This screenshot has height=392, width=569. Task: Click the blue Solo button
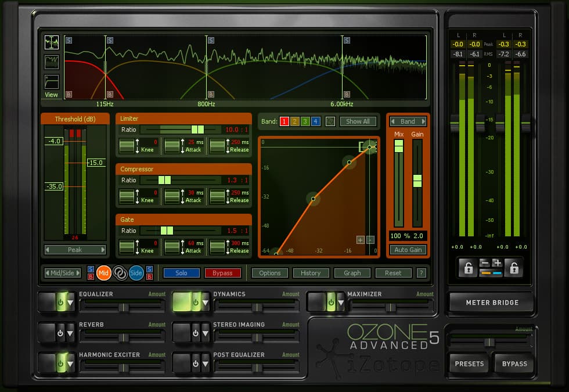pos(181,273)
